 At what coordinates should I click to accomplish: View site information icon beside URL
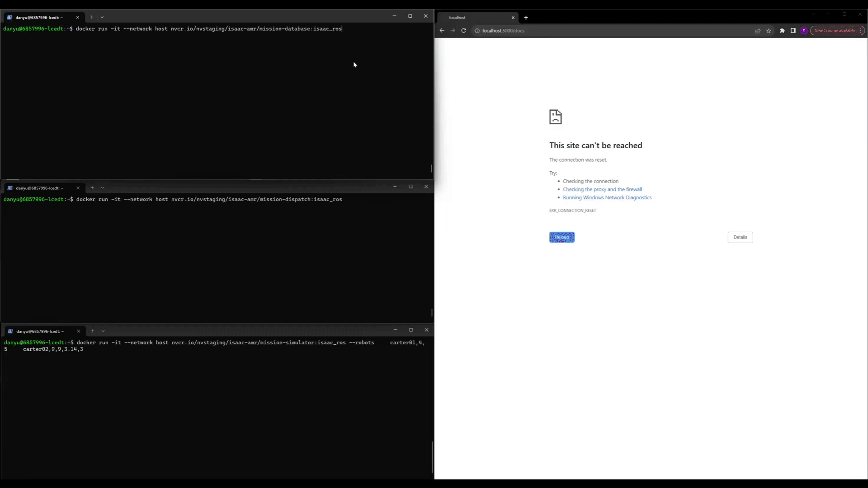click(x=476, y=31)
